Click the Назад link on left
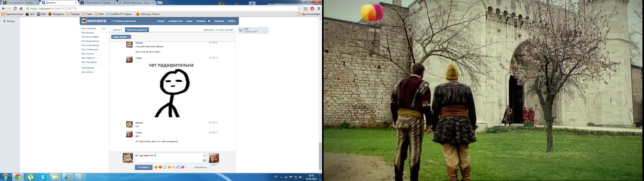Viewport: 644px width, 181px height. coord(9,21)
